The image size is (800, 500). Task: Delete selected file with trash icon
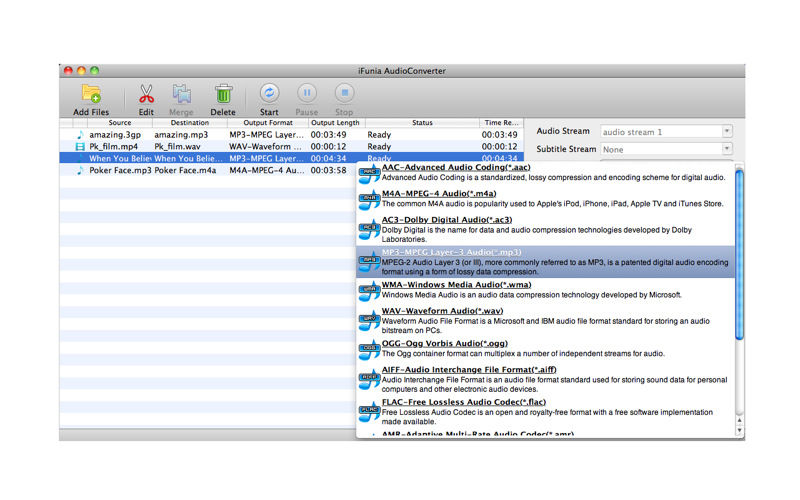[223, 94]
